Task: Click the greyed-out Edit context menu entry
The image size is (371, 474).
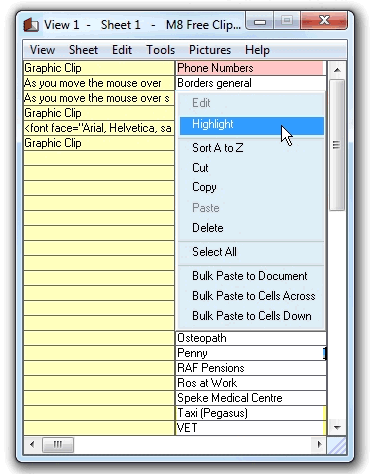Action: (x=252, y=103)
